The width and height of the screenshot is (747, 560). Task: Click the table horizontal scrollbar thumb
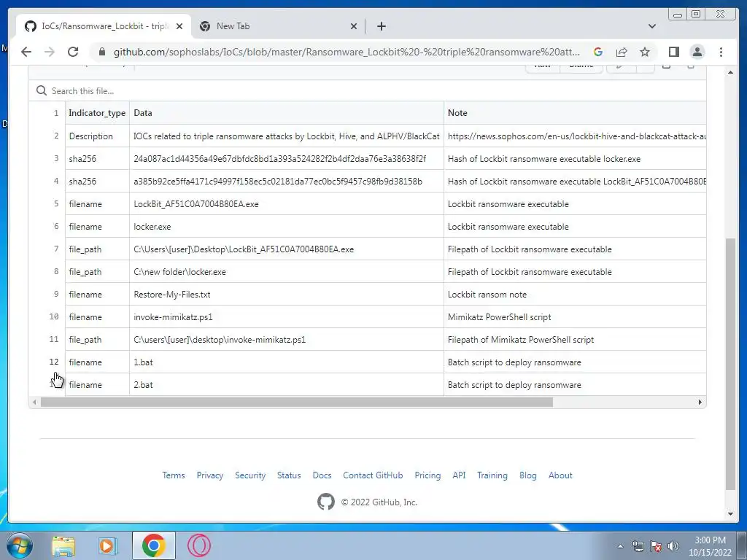[x=297, y=402]
